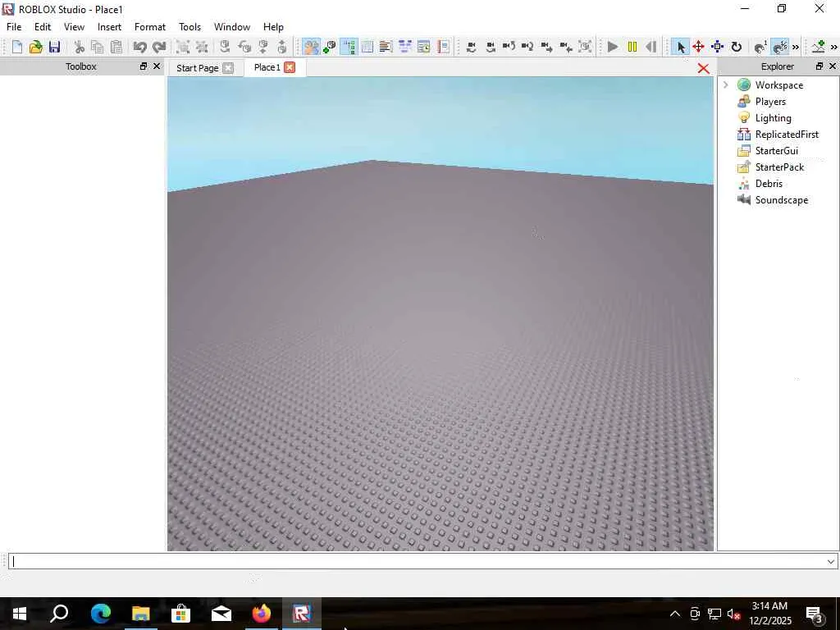Screen dimensions: 840x630
Task: Switch to the Start Page tab
Action: [197, 68]
